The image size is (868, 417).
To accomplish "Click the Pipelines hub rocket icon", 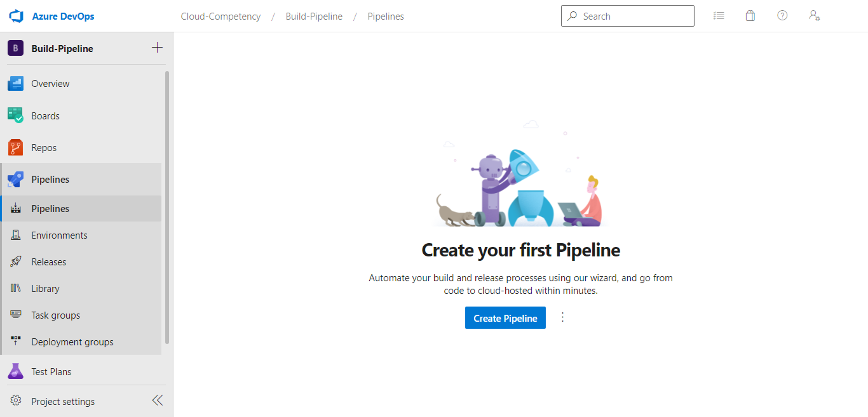I will 16,179.
